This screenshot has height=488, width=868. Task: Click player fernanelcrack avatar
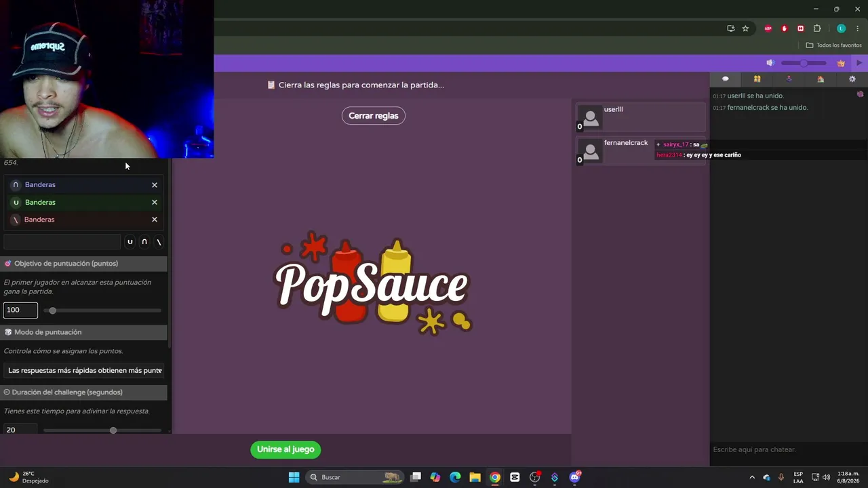tap(591, 151)
